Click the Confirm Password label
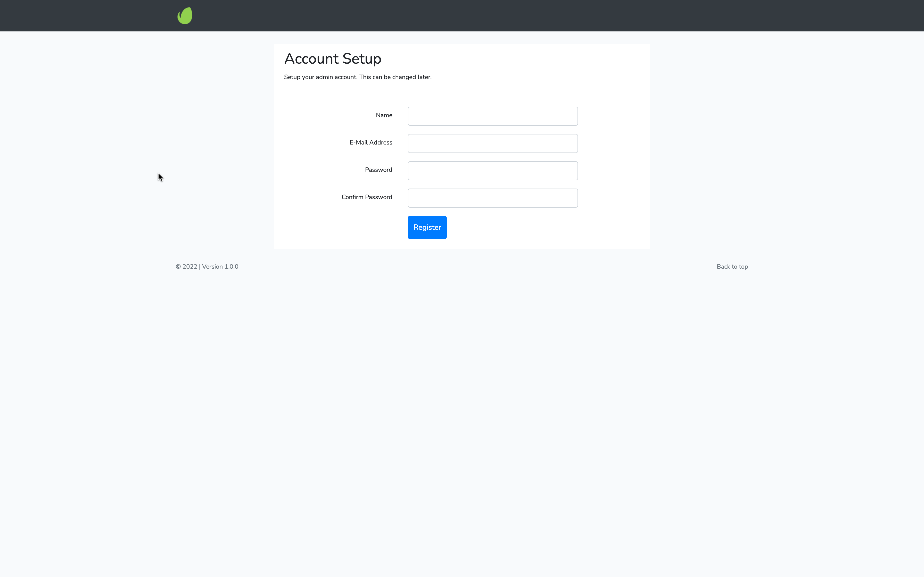This screenshot has height=577, width=924. click(367, 197)
